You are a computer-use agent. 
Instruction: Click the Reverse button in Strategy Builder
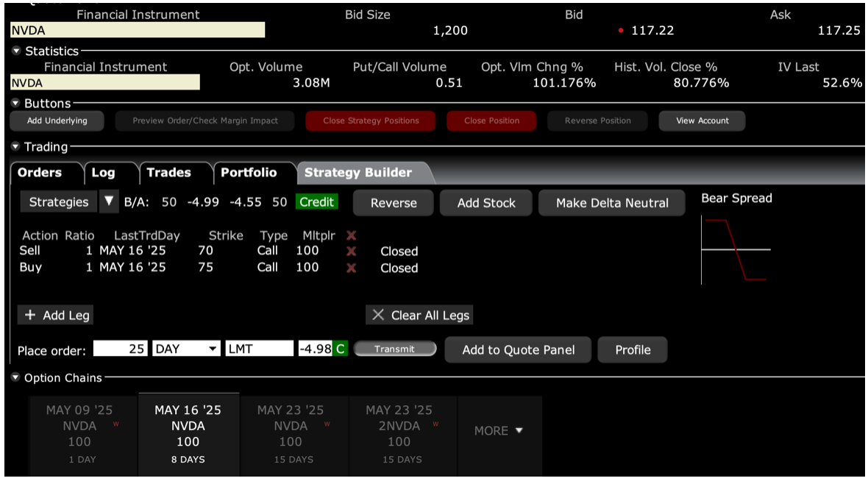[394, 203]
